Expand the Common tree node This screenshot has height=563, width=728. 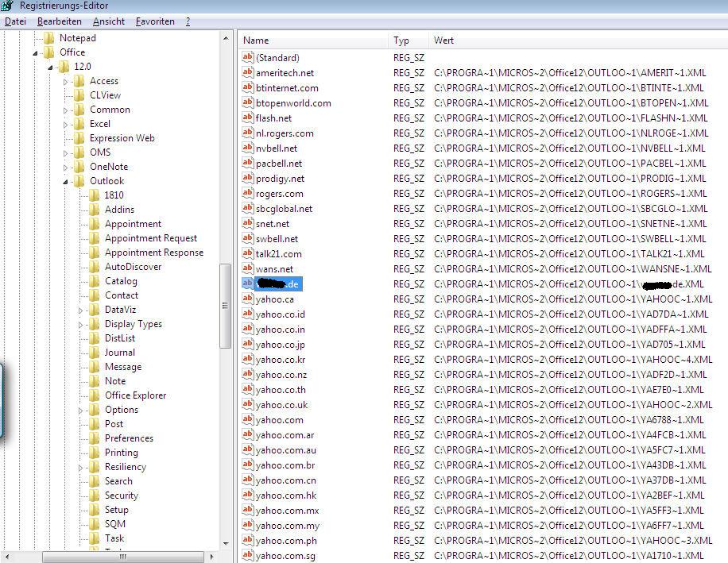[x=65, y=111]
